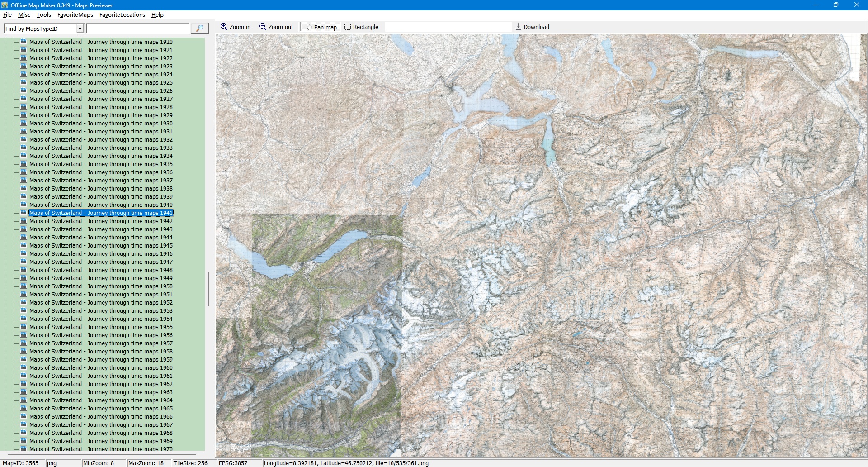The width and height of the screenshot is (868, 467).
Task: Open the Tools menu
Action: (43, 15)
